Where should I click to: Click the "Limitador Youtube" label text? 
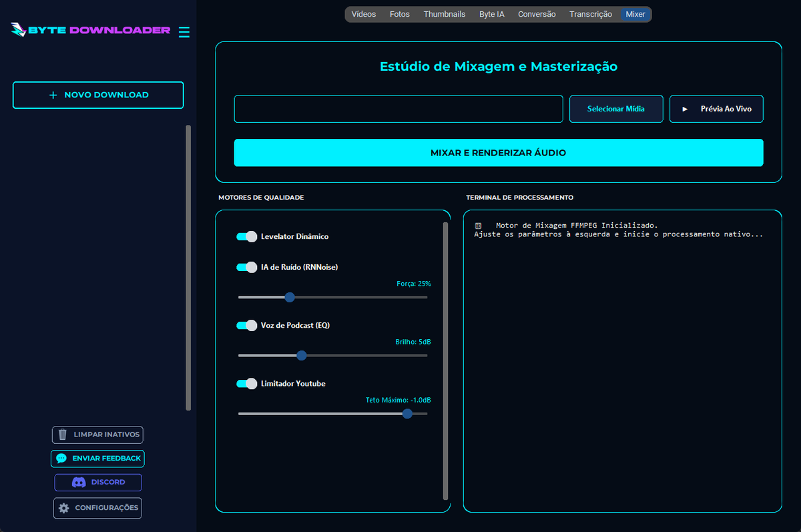(293, 383)
